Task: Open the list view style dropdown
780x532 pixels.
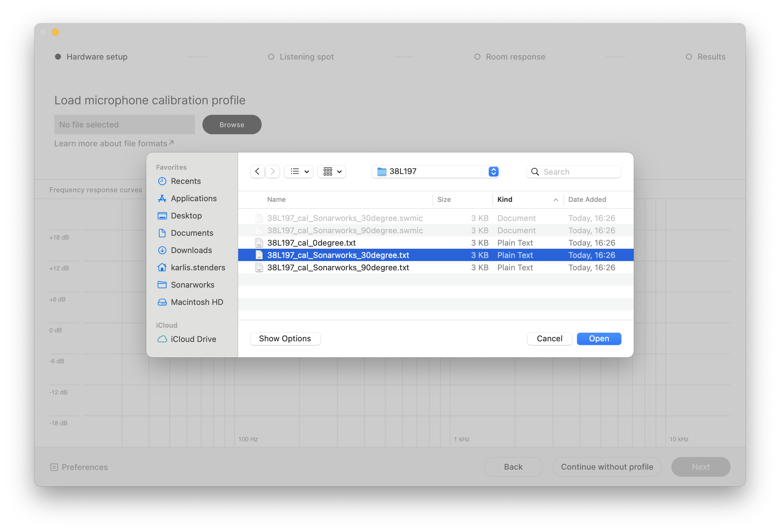Action: 299,172
